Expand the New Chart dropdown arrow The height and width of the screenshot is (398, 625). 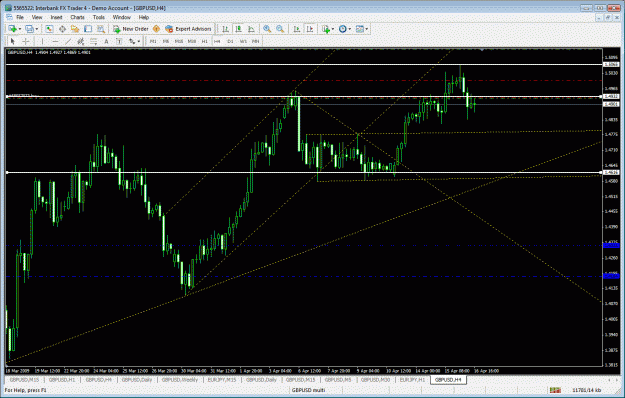click(20, 29)
